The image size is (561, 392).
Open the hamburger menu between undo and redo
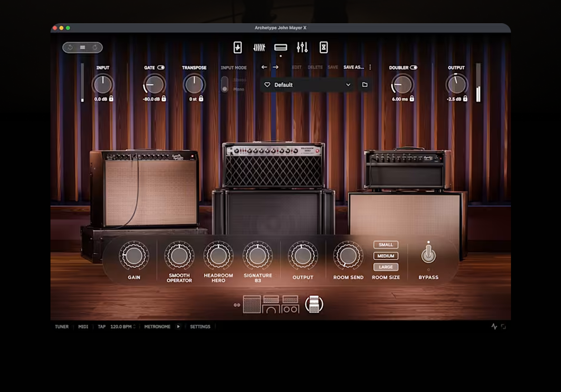click(x=82, y=48)
